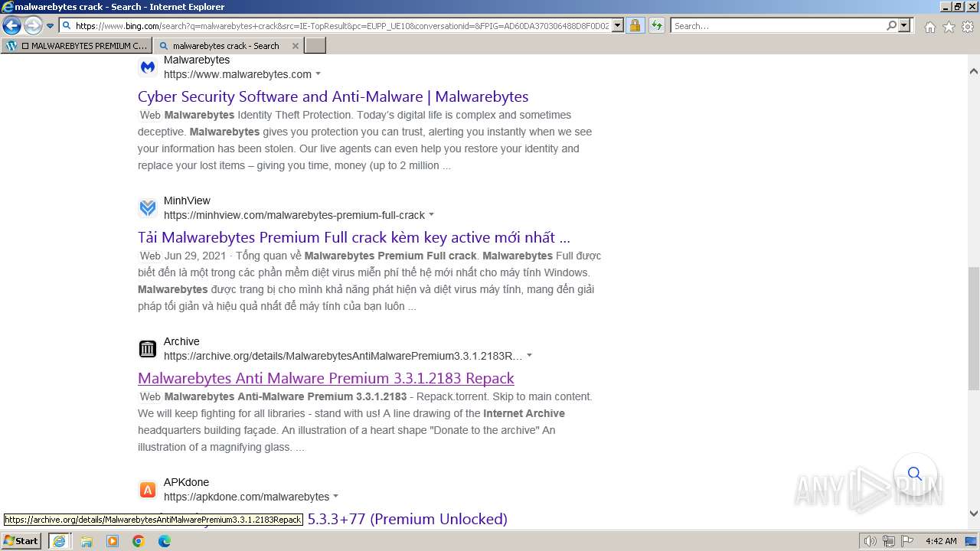Open Malwarebytes Anti Malware Premium Repack link
980x551 pixels.
(326, 378)
